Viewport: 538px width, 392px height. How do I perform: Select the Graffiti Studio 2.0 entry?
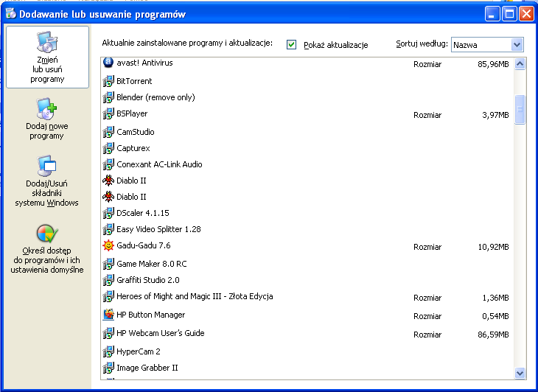(147, 280)
